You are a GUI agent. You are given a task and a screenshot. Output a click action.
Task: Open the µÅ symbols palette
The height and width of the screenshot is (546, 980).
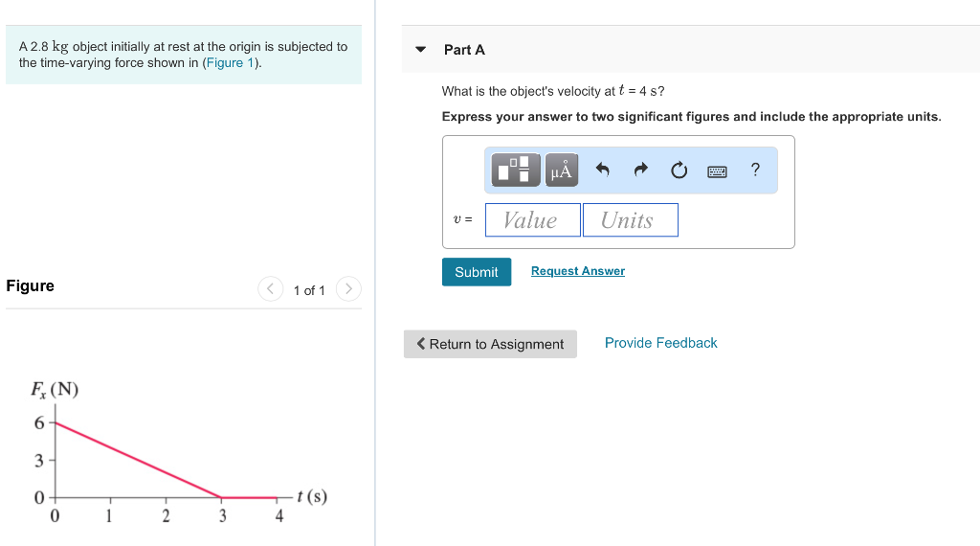pyautogui.click(x=562, y=171)
